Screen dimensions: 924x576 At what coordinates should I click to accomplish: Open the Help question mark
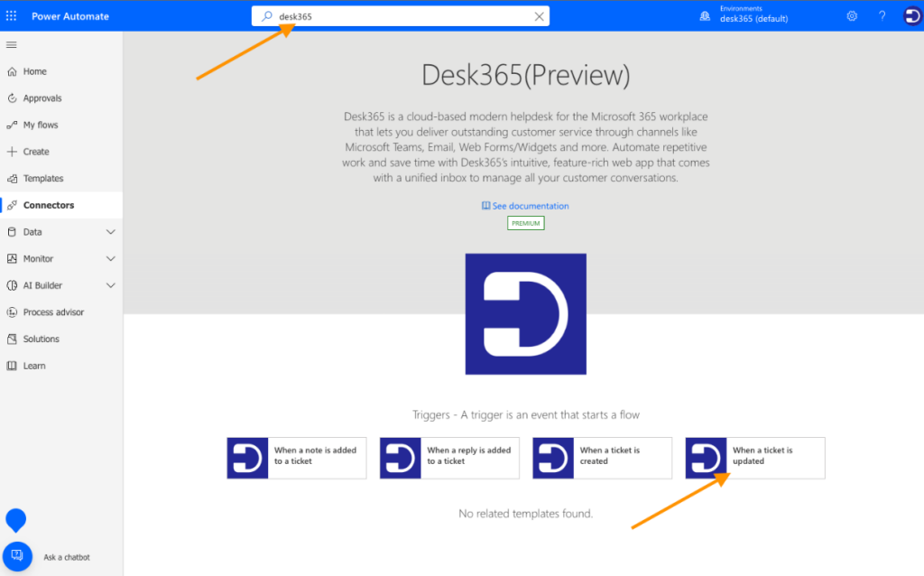[882, 16]
